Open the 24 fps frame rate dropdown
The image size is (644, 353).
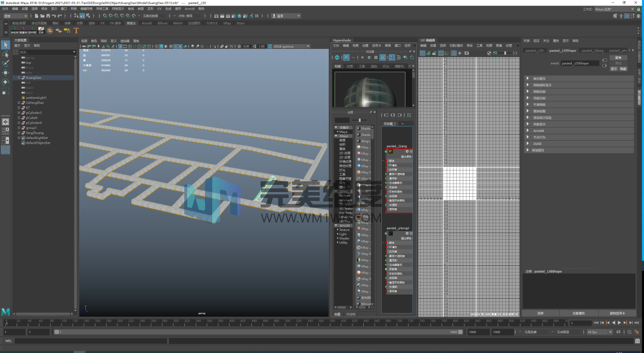(599, 332)
